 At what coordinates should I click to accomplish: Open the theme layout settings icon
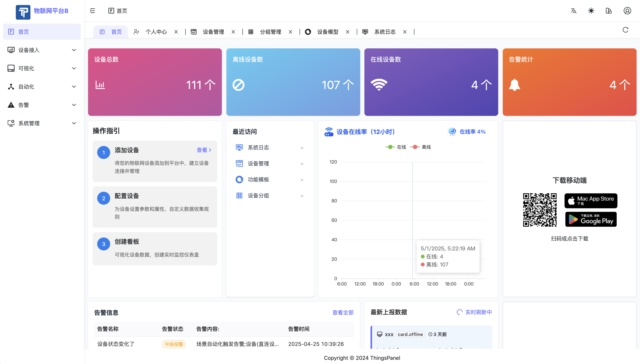coord(609,11)
